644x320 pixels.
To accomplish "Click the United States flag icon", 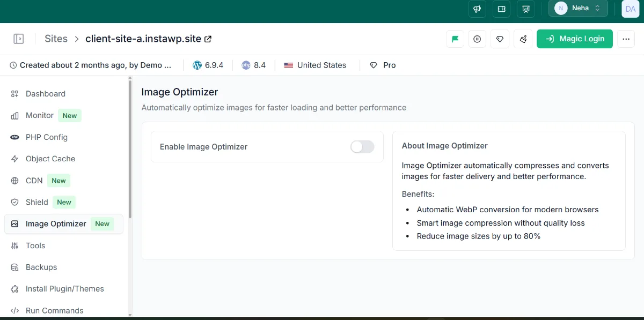I will point(289,65).
